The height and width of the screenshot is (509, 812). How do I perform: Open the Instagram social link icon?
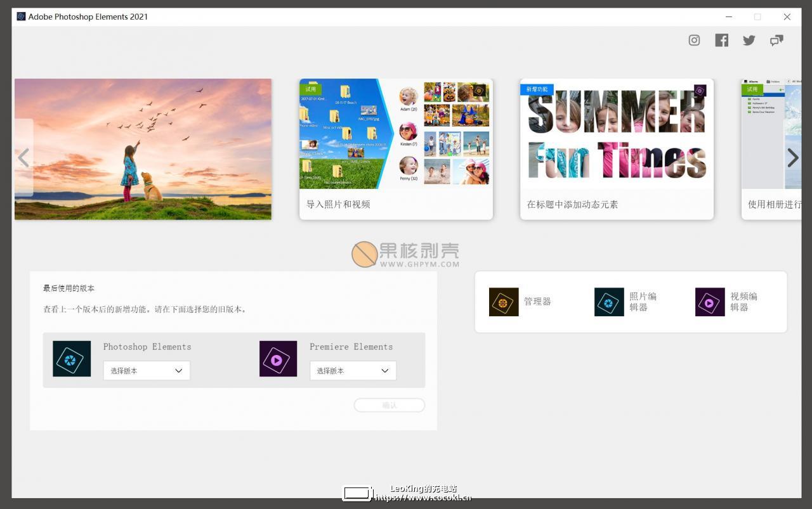694,41
